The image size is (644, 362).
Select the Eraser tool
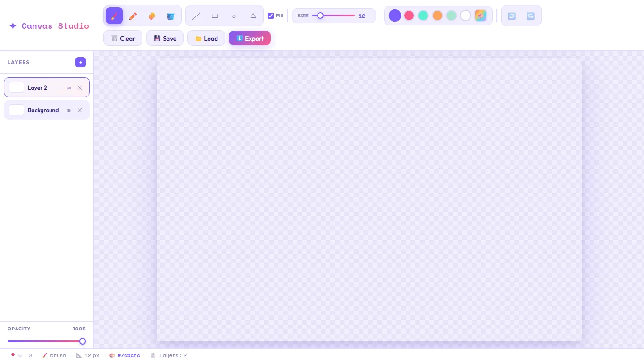coord(152,16)
